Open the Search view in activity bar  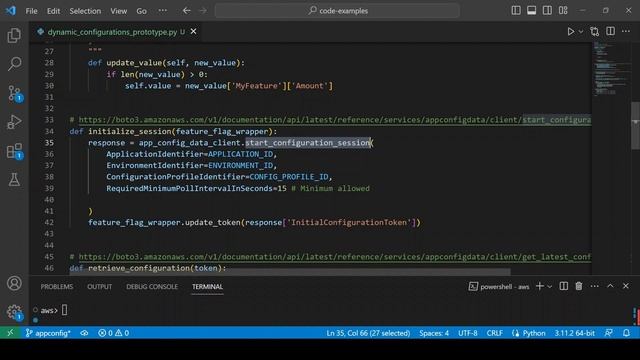point(14,64)
